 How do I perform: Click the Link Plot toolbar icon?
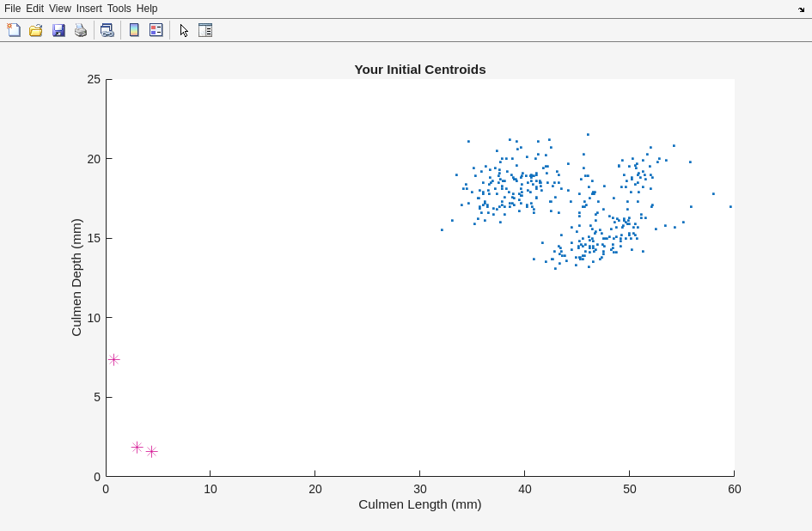107,30
